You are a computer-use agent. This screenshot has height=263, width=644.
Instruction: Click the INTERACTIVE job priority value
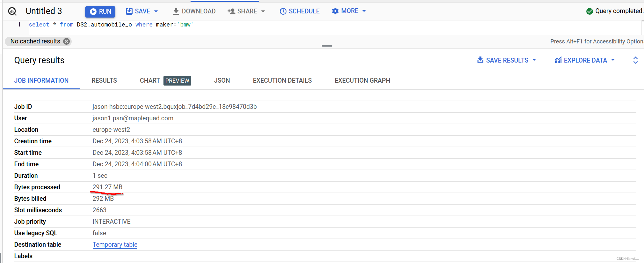112,222
